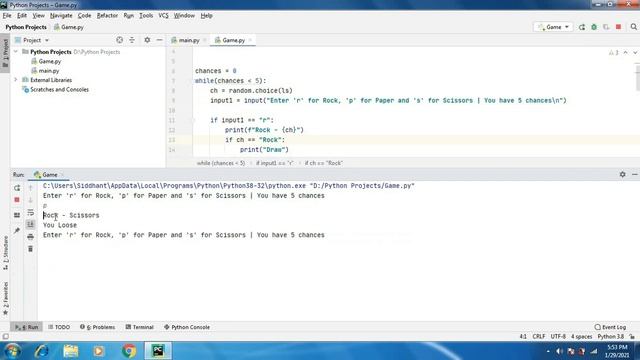Viewport: 640px width, 360px height.
Task: Open the Refactor menu
Action: pyautogui.click(x=107, y=16)
